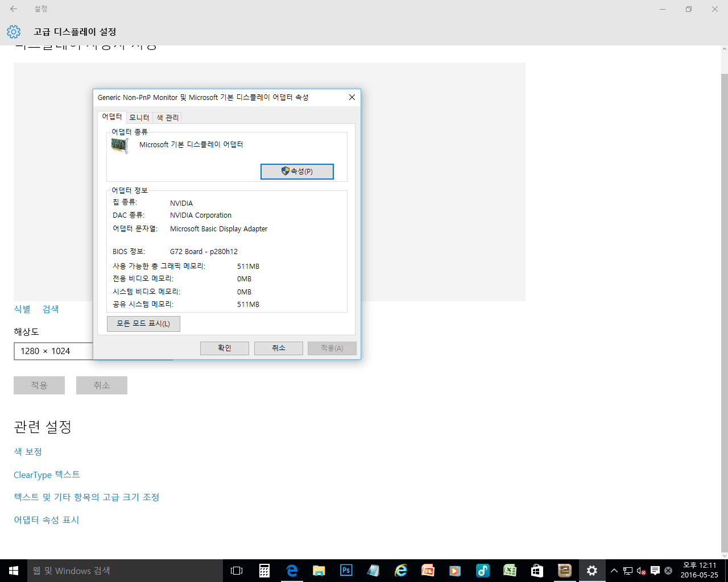The width and height of the screenshot is (728, 582).
Task: Open the ClearType 텍스트 link
Action: (47, 475)
